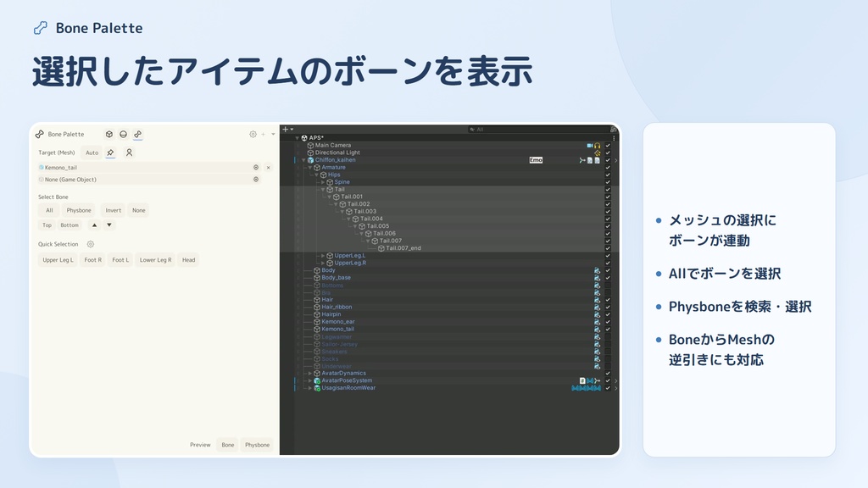Enable the Bottoms object checkbox
The image size is (868, 488).
click(x=608, y=285)
